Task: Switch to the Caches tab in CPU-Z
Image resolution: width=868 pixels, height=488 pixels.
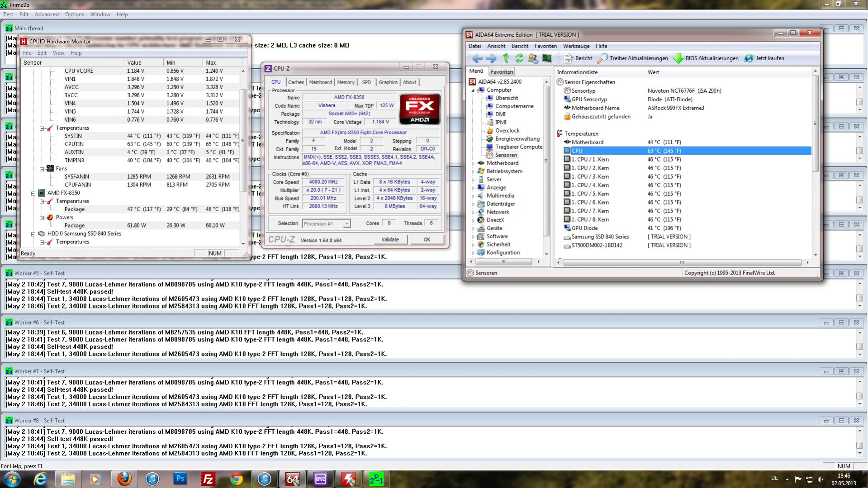Action: pyautogui.click(x=296, y=82)
